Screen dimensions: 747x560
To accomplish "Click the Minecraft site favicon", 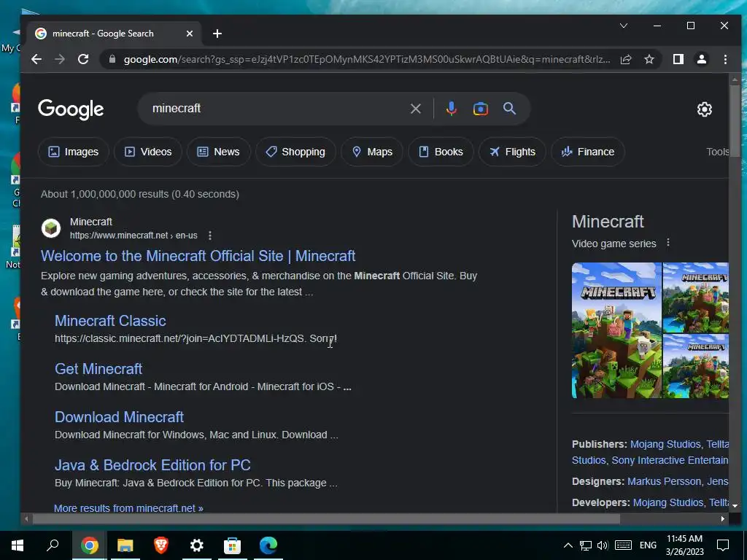I will pyautogui.click(x=51, y=228).
